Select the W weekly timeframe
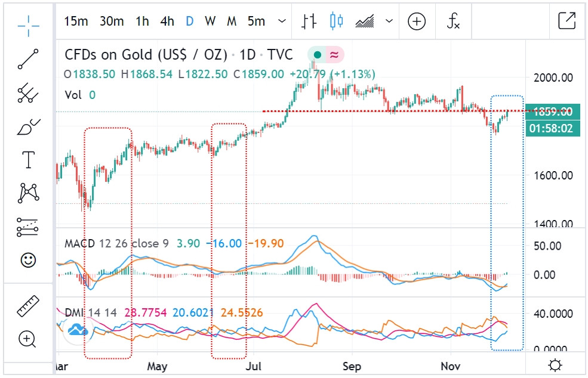Viewport: 588px width, 378px height. click(210, 21)
